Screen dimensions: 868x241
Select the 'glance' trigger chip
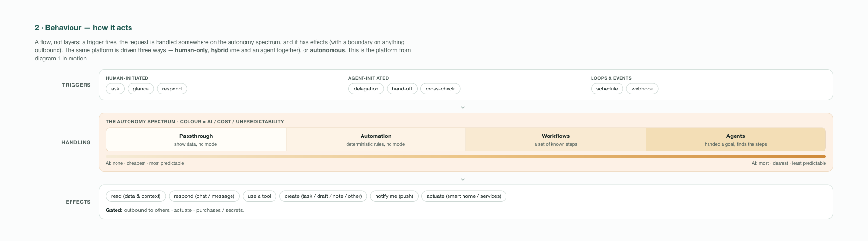[141, 89]
